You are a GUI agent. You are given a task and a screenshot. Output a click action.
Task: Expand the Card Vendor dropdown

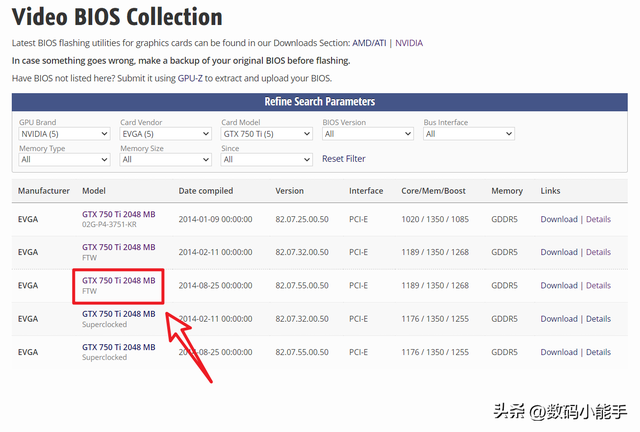[x=165, y=134]
